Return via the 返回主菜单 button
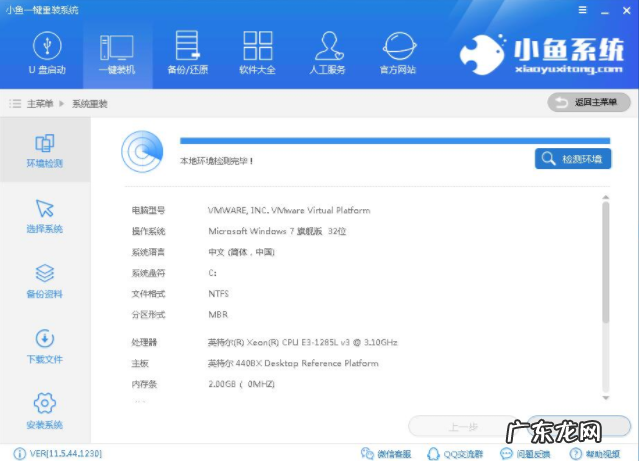This screenshot has width=640, height=461. 589,102
